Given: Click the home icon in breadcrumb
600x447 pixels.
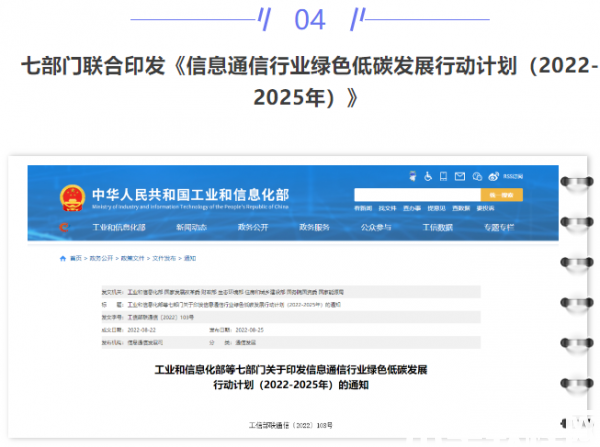Looking at the screenshot, I should click(63, 258).
